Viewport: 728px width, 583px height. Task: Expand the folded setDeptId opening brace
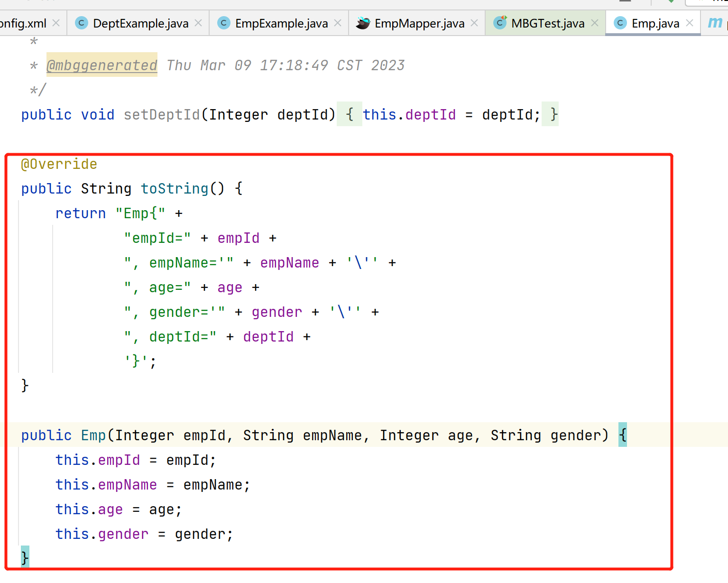[350, 114]
